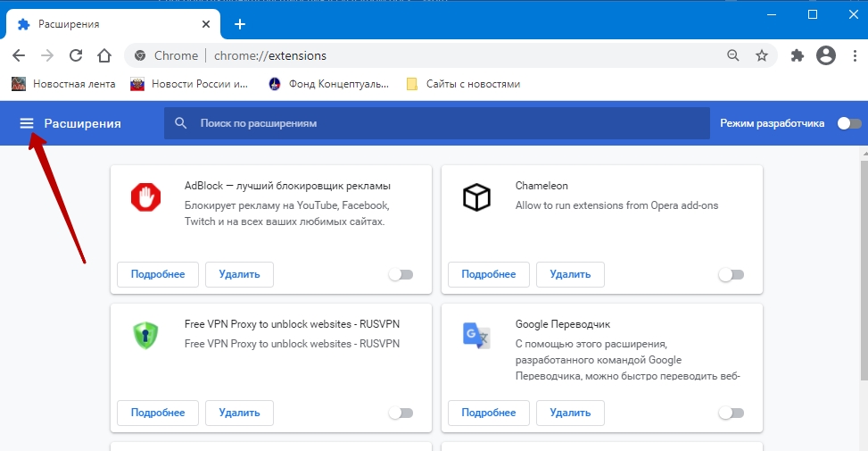Enable the Chameleon extension switch

pyautogui.click(x=732, y=274)
